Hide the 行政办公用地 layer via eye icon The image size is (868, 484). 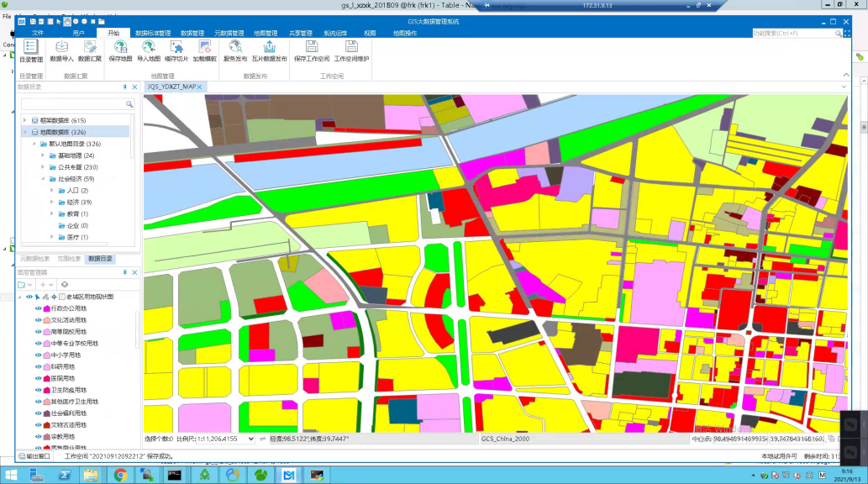point(38,308)
